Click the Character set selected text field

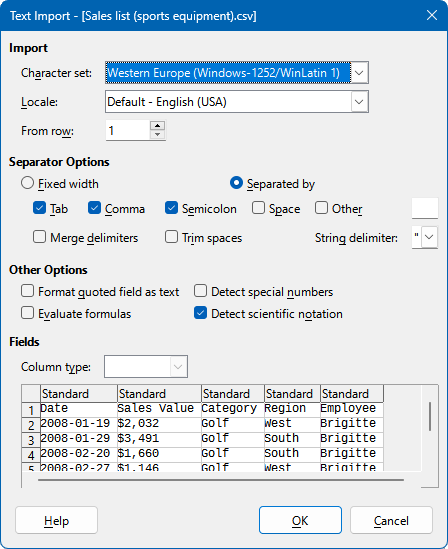[x=228, y=73]
